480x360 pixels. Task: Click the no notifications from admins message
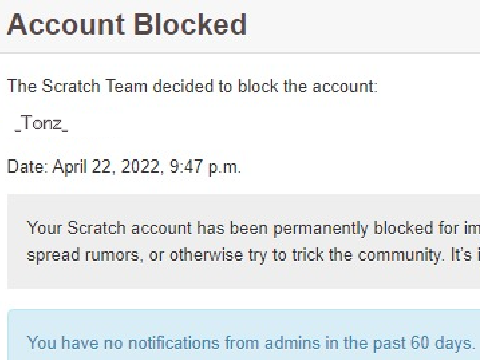251,343
